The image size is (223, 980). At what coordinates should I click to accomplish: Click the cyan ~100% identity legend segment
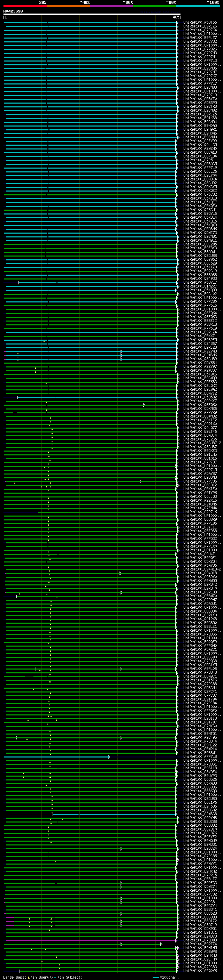point(198,7)
